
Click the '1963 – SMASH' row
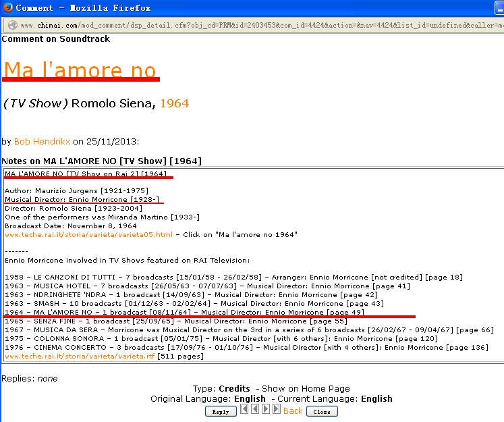pyautogui.click(x=194, y=303)
